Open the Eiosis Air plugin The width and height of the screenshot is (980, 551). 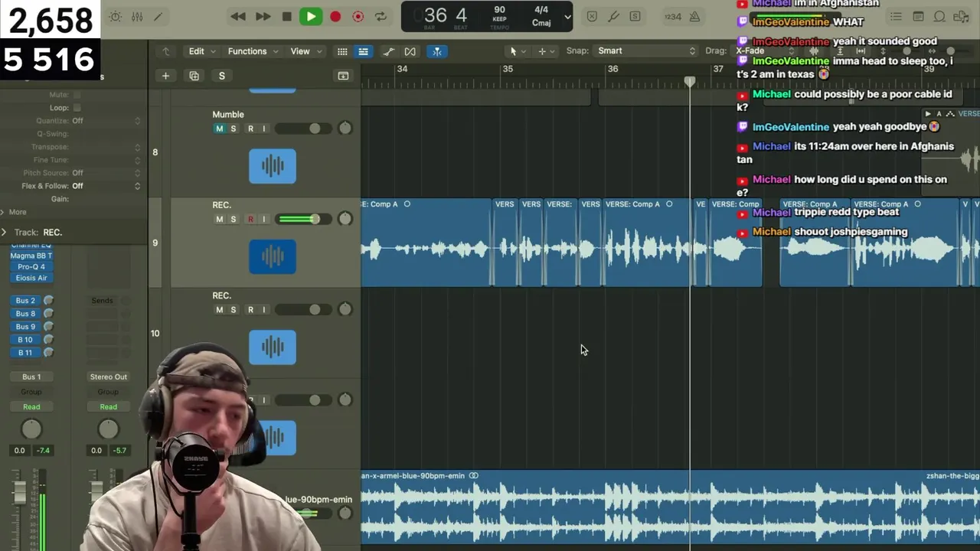31,278
